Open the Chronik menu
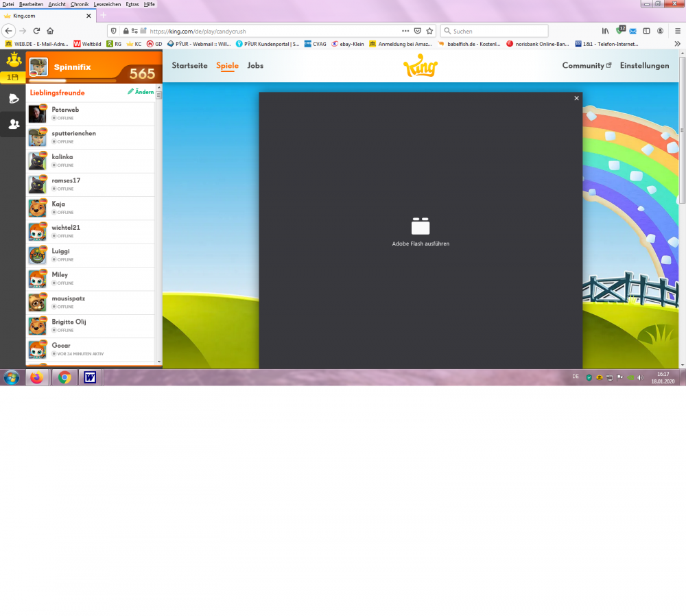686x616 pixels. tap(80, 4)
